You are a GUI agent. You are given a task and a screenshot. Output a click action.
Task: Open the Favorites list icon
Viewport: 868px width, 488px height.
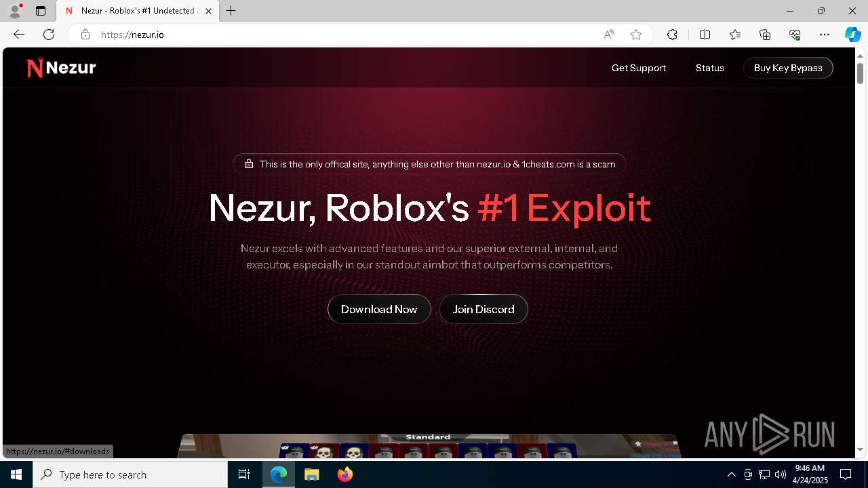735,35
